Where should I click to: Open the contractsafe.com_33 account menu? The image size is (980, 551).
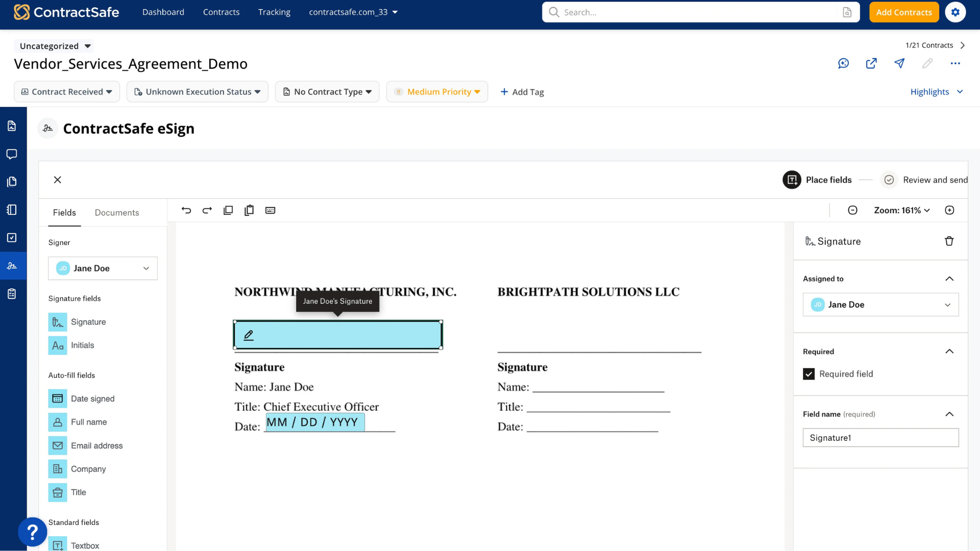(x=353, y=12)
